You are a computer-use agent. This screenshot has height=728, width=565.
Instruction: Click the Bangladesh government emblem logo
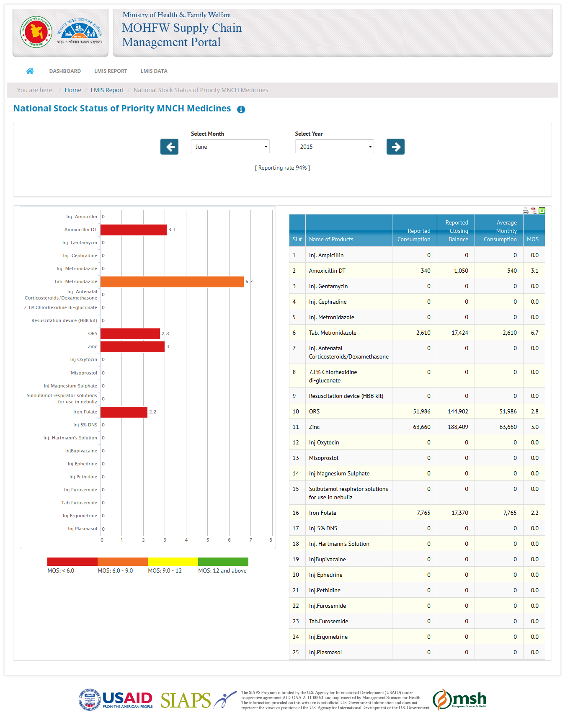[36, 32]
